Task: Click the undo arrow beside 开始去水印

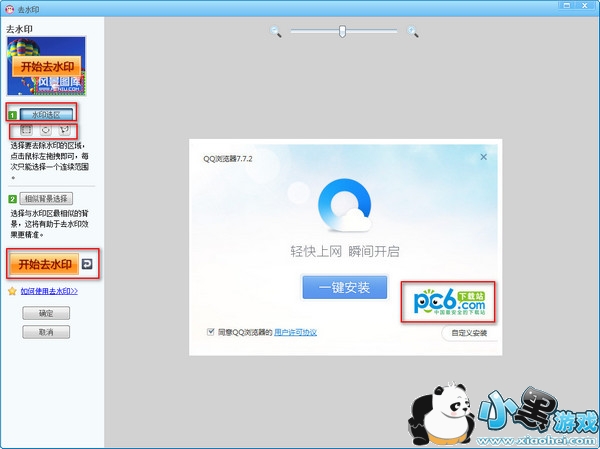Action: point(88,264)
